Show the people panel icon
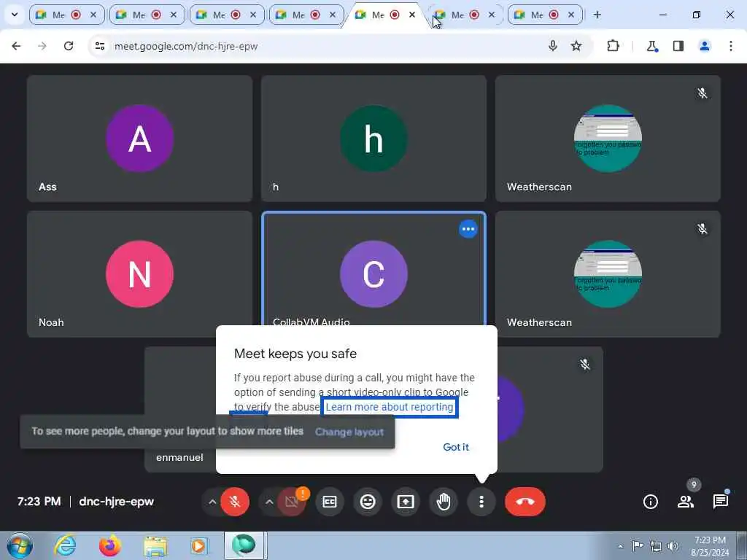This screenshot has height=560, width=747. [686, 502]
